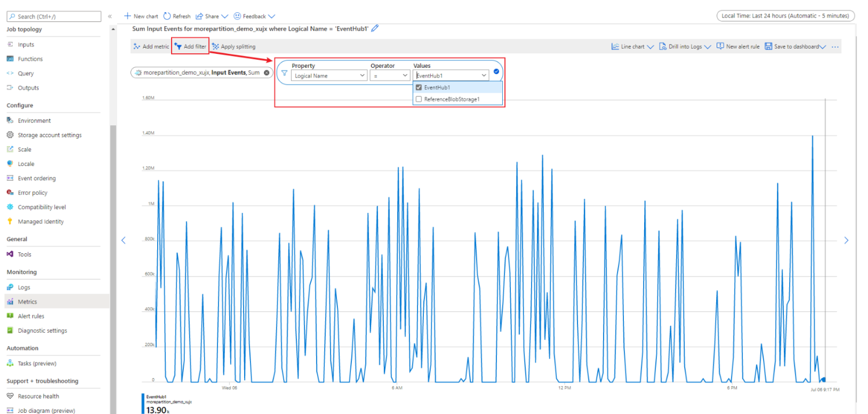Click the Alert rules icon

[10, 316]
